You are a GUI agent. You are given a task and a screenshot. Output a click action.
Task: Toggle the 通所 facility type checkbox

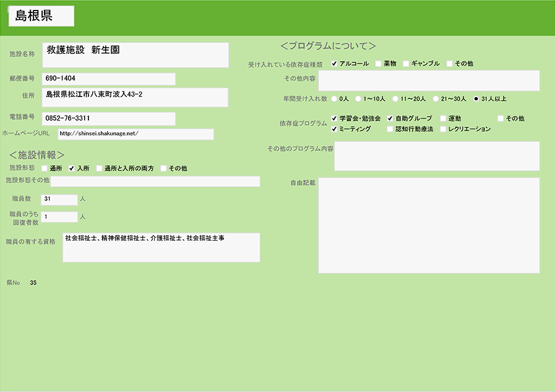(45, 168)
